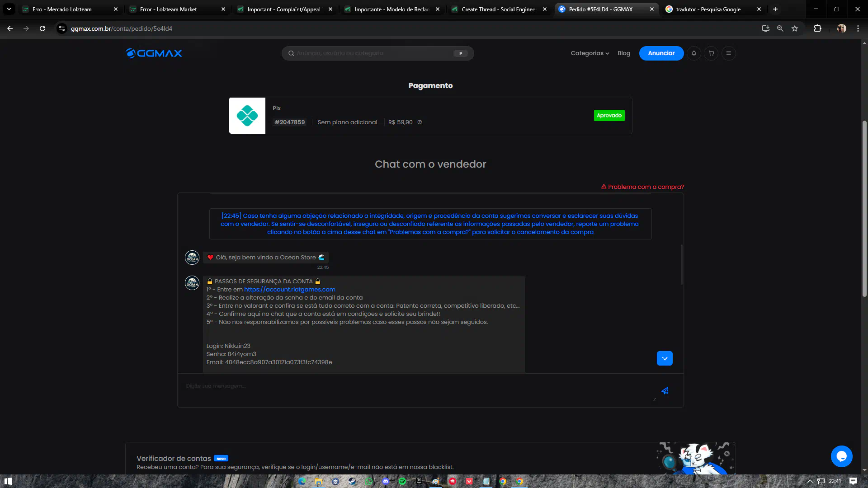The width and height of the screenshot is (868, 488).
Task: Click the price info help icon
Action: (x=420, y=122)
